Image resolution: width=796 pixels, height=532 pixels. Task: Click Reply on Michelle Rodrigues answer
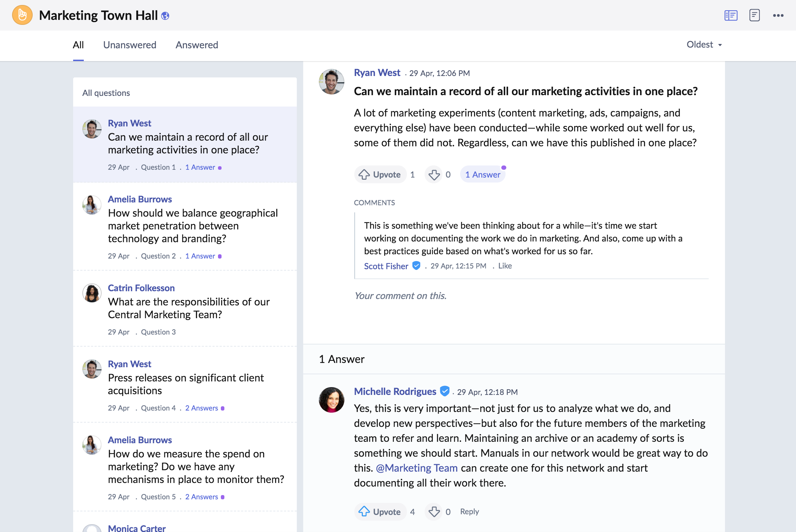(x=471, y=511)
